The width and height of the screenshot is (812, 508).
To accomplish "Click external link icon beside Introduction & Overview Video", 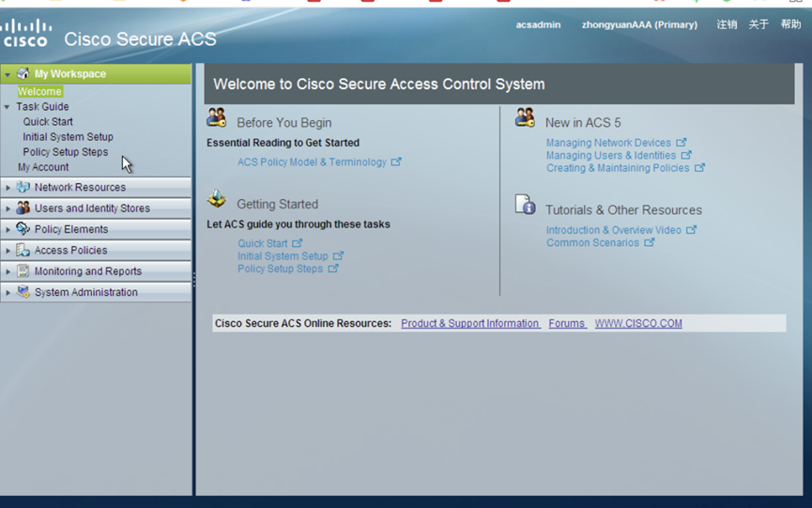I will pos(692,229).
